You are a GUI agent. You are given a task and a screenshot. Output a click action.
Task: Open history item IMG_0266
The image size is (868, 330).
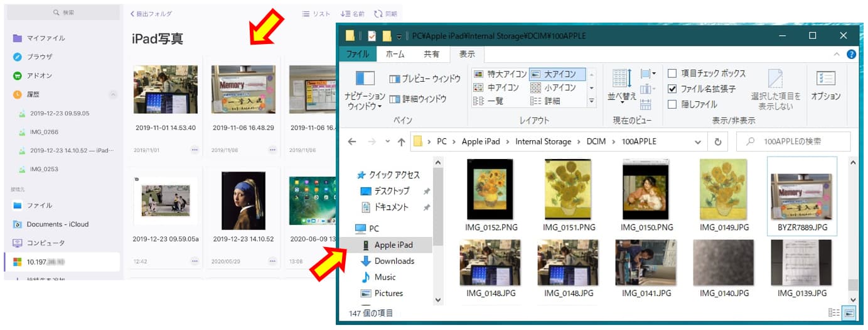tap(44, 133)
